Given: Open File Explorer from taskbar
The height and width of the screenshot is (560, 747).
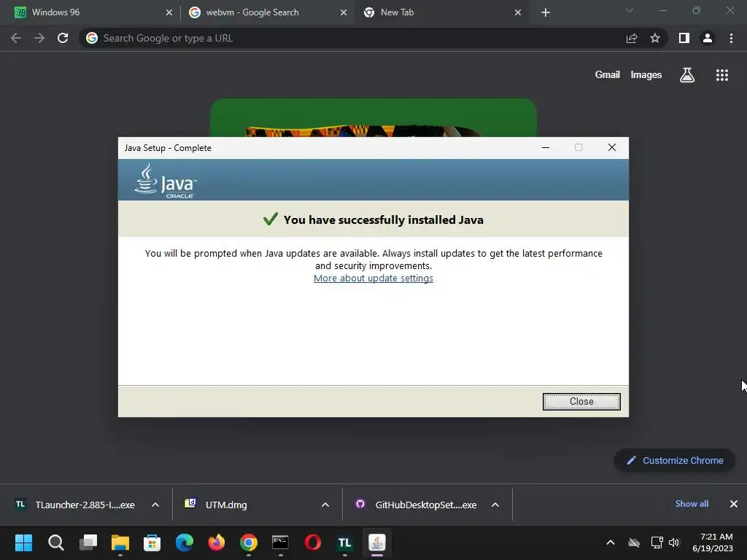Looking at the screenshot, I should pos(120,542).
